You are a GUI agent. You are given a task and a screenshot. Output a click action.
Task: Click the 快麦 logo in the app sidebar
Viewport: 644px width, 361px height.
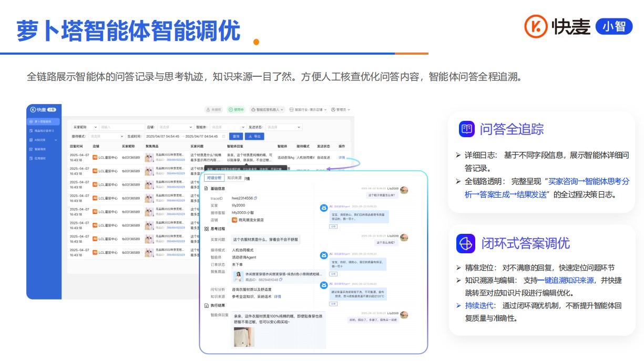coord(43,110)
